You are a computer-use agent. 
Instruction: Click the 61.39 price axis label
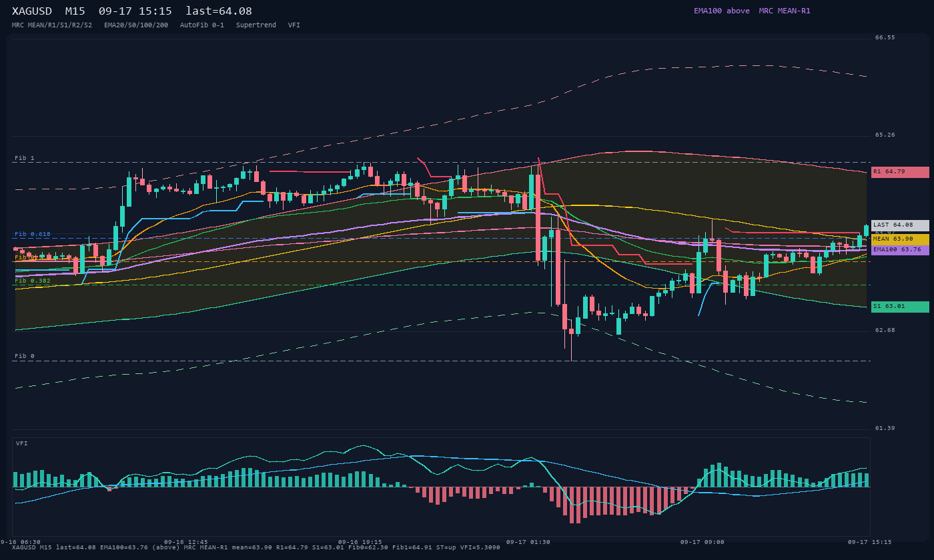click(885, 428)
